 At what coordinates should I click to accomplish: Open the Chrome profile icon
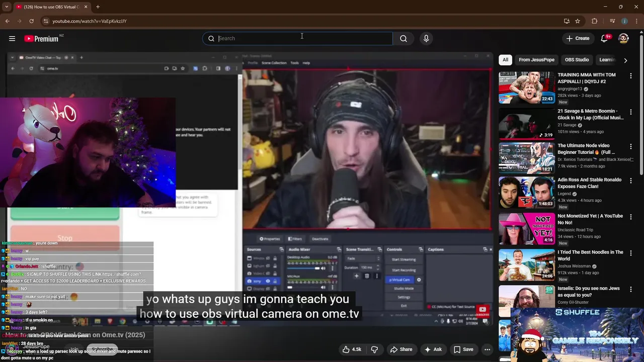click(624, 21)
